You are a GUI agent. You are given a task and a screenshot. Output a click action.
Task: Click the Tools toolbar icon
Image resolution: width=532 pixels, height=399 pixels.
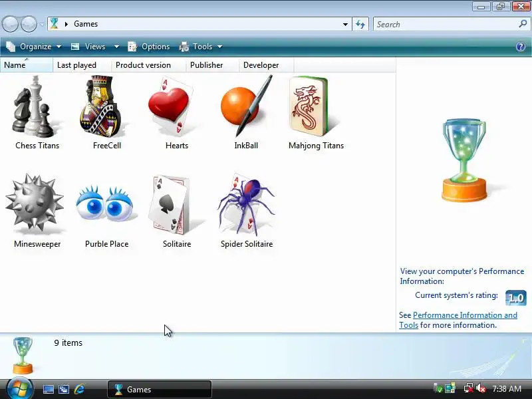pos(184,47)
